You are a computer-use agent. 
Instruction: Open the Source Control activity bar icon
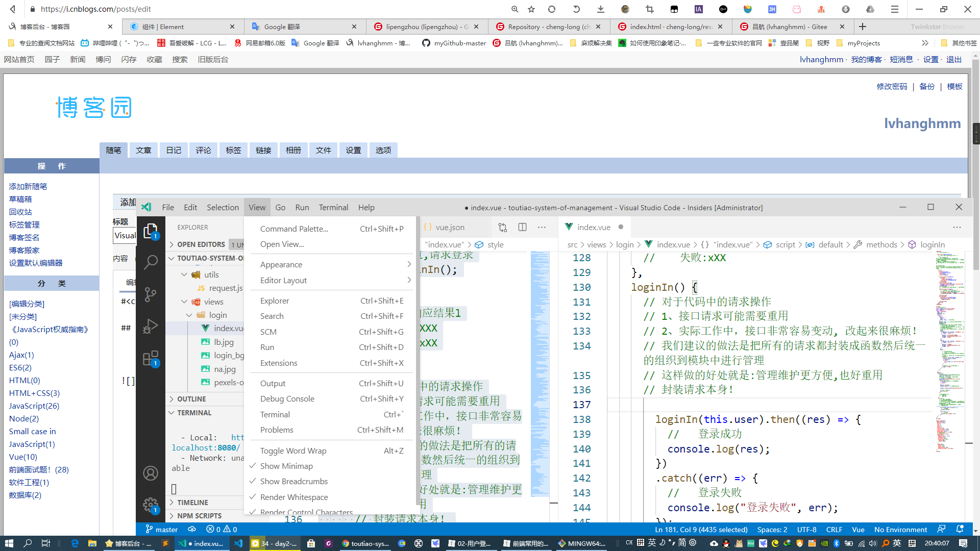[x=151, y=294]
